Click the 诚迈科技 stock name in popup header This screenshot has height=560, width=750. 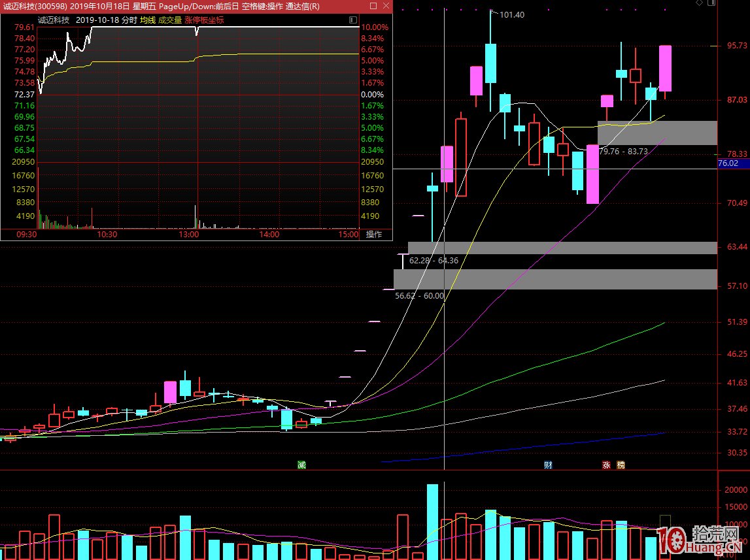(54, 20)
